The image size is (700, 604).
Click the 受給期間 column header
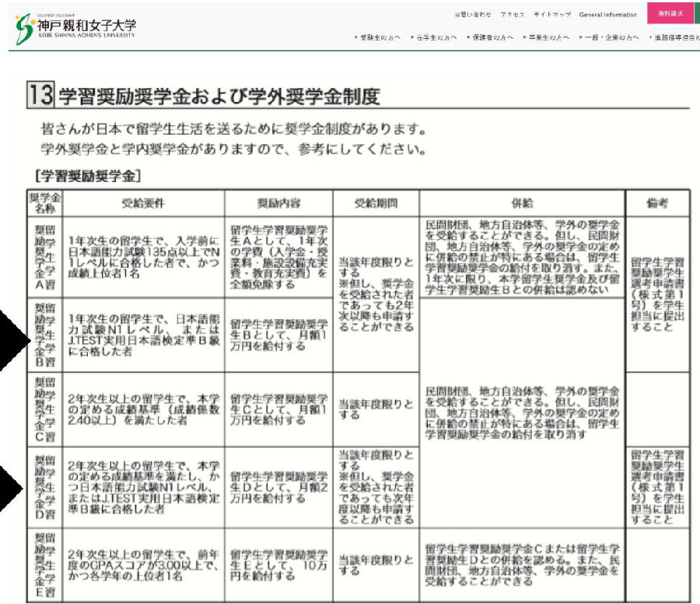tap(376, 203)
